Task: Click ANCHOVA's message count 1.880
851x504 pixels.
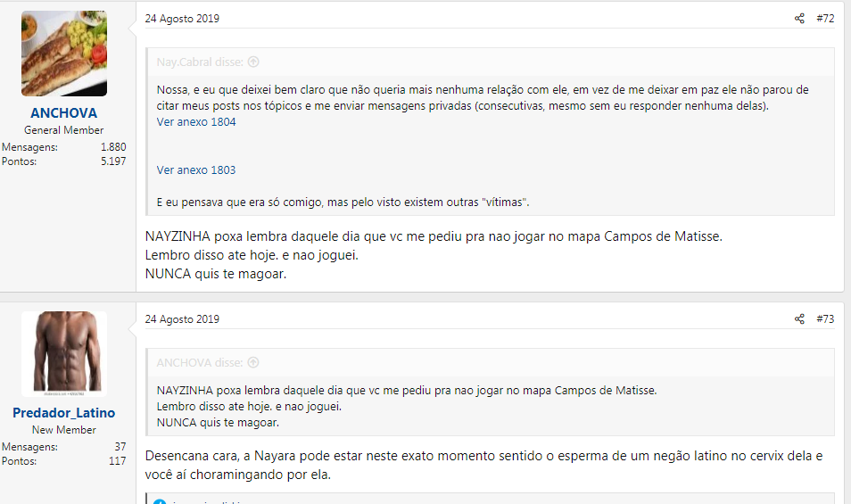Action: 113,147
